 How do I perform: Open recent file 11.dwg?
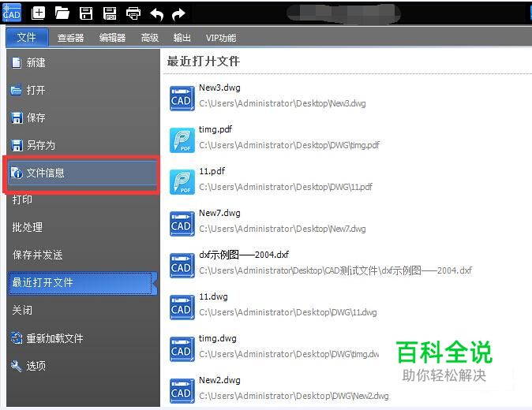[213, 296]
